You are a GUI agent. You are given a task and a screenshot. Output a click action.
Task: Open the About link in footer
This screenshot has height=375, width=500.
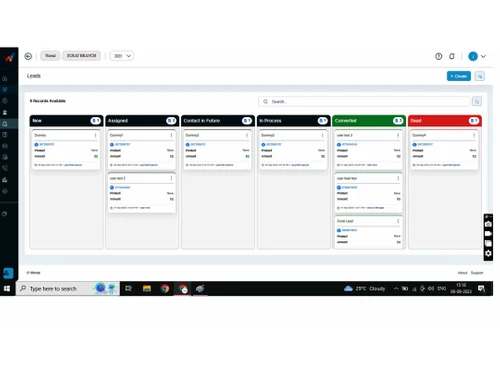pos(462,273)
